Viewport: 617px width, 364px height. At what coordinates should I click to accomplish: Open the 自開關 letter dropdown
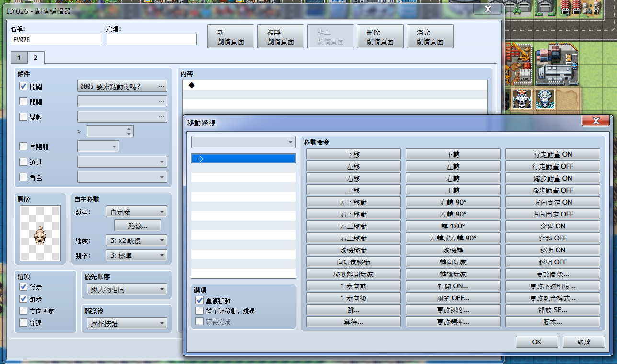(98, 146)
